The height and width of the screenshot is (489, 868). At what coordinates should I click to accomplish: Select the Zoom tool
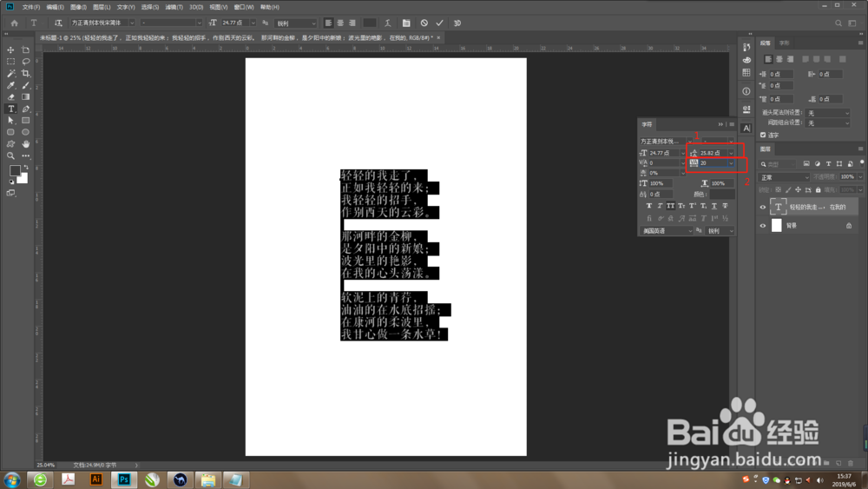coord(10,155)
